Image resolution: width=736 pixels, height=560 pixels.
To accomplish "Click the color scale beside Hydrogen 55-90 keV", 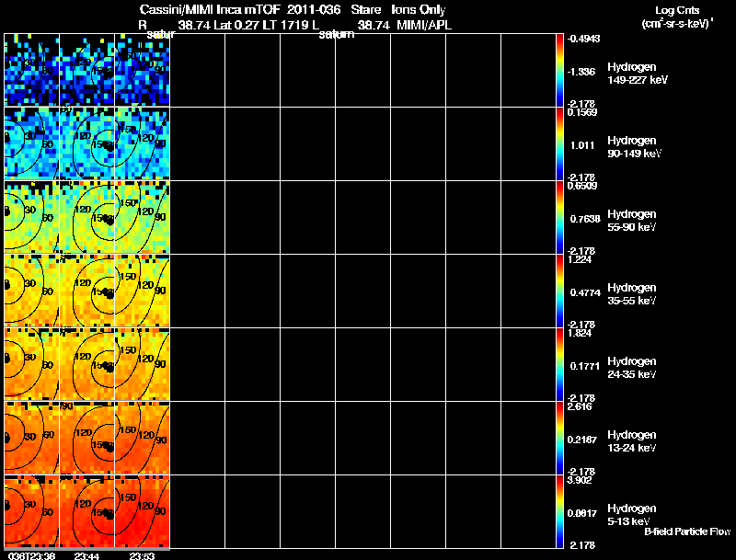I will click(560, 217).
